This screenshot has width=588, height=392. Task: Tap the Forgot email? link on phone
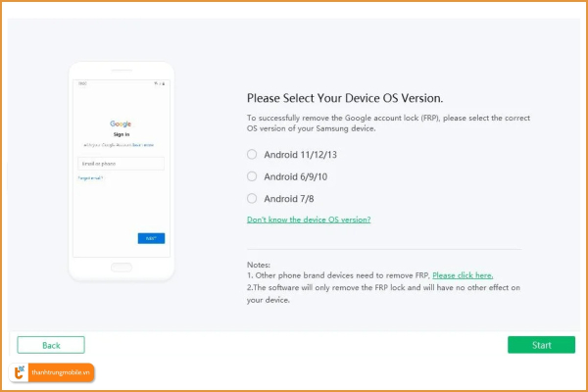click(x=90, y=178)
